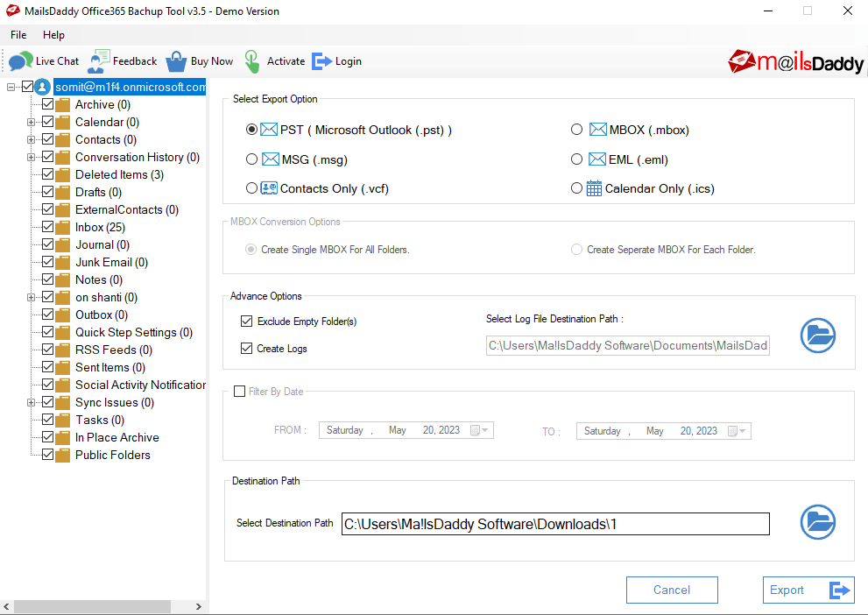
Task: Enable the Filter By Date checkbox
Action: click(x=240, y=392)
